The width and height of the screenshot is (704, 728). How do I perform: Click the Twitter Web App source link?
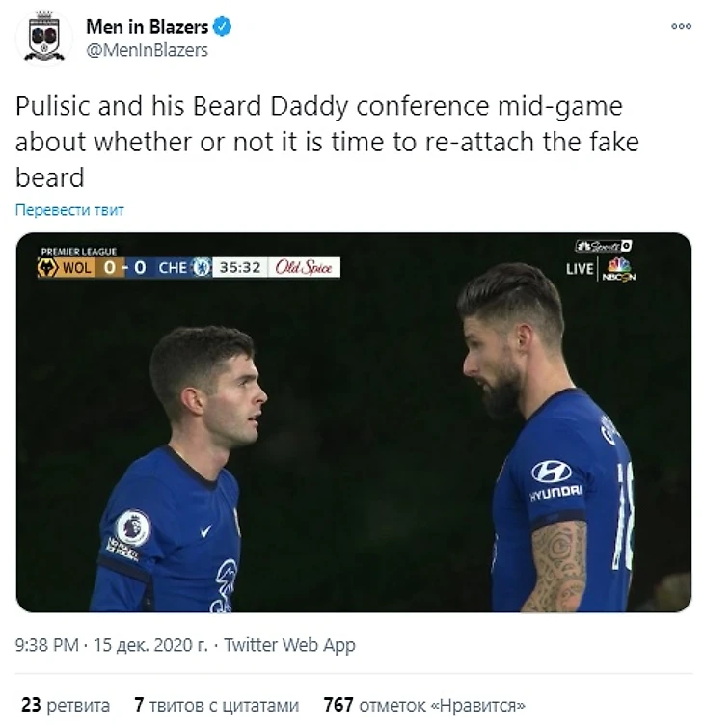(x=289, y=645)
